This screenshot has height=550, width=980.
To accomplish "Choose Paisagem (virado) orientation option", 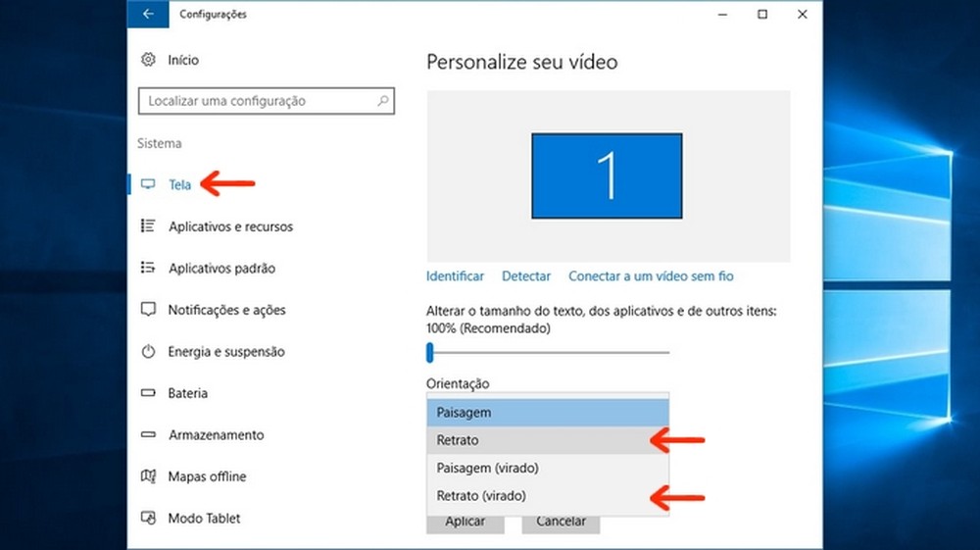I will 548,468.
